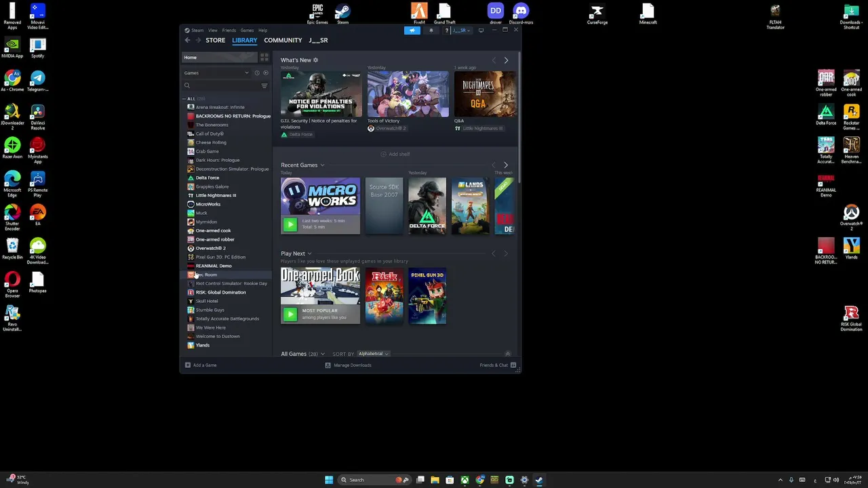Open the Pixel Gun 3D cover in Play Next
Image resolution: width=868 pixels, height=488 pixels.
(x=427, y=296)
